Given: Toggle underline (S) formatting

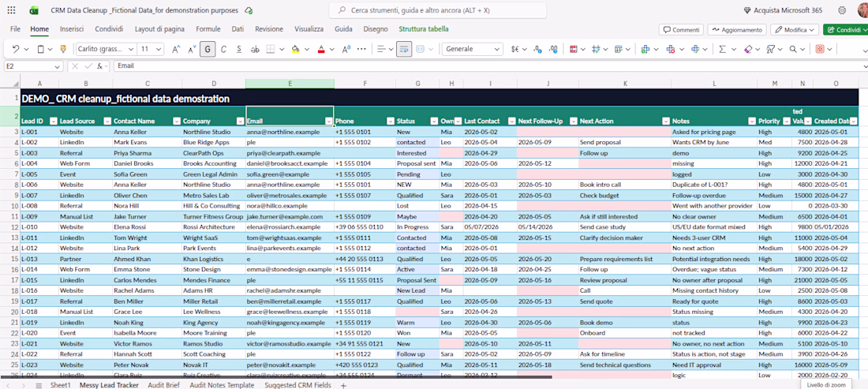Looking at the screenshot, I should 239,49.
